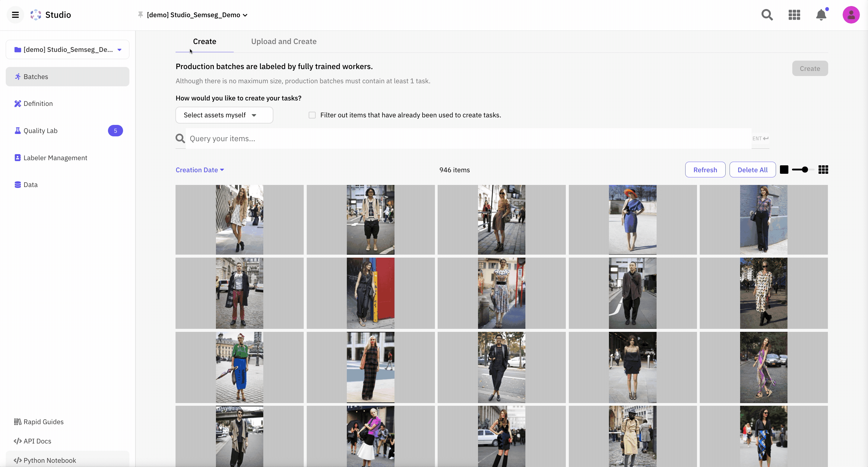The height and width of the screenshot is (467, 868).
Task: Open the notifications bell
Action: (x=821, y=15)
